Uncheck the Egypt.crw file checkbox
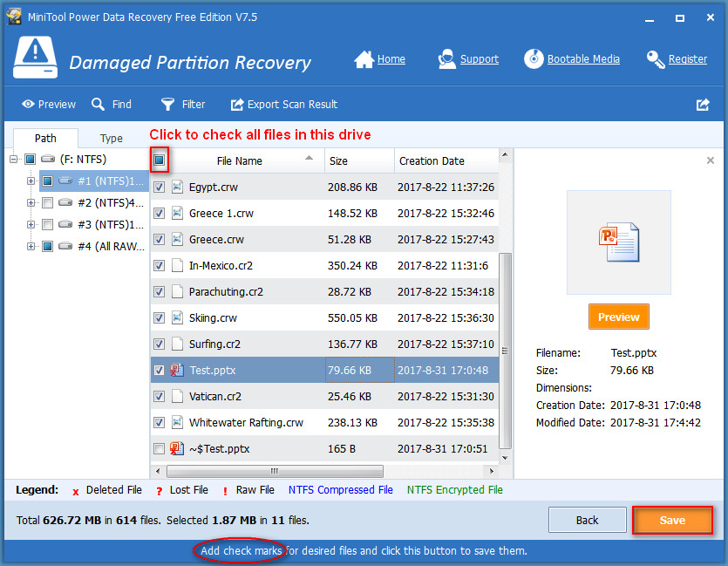This screenshot has height=566, width=728. [x=160, y=187]
